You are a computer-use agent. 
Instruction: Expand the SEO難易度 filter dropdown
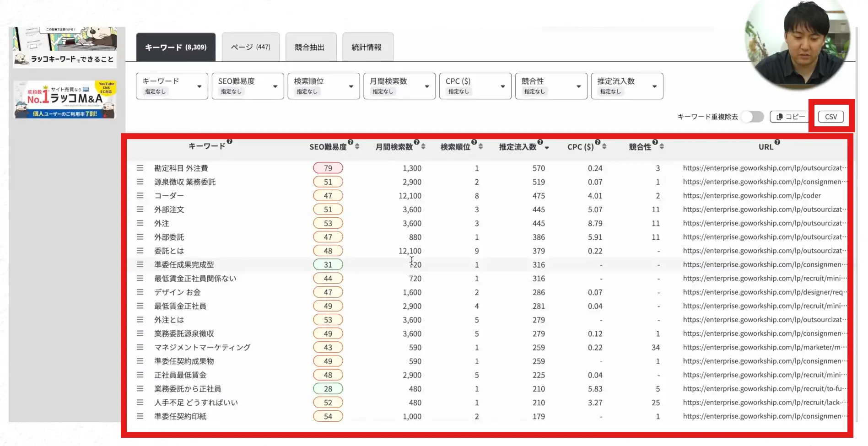coord(248,86)
